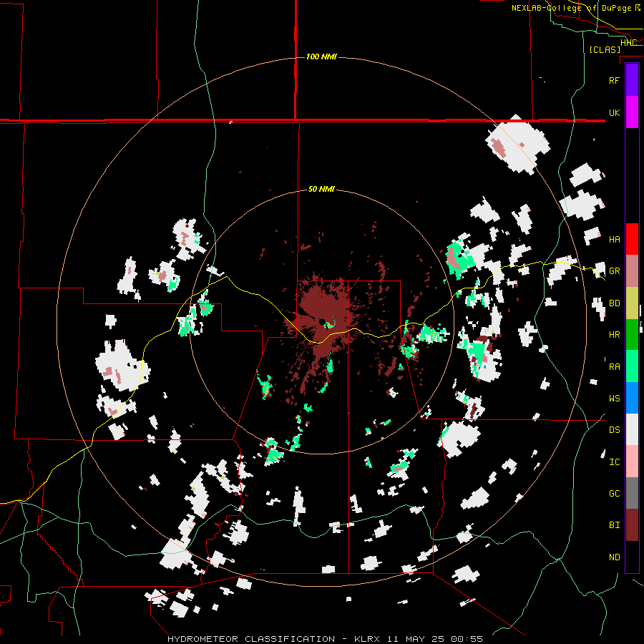Click the BD legend label
This screenshot has height=644, width=644.
614,303
